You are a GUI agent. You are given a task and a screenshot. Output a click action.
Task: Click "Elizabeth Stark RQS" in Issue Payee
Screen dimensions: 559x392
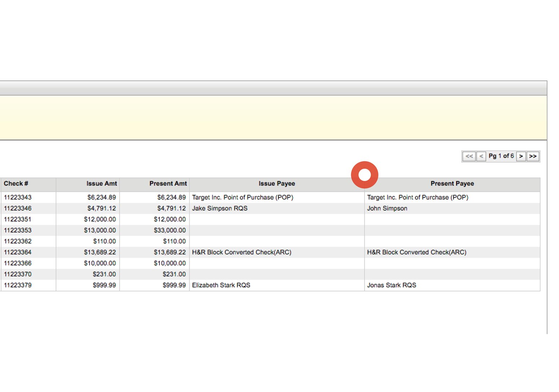[x=221, y=285]
